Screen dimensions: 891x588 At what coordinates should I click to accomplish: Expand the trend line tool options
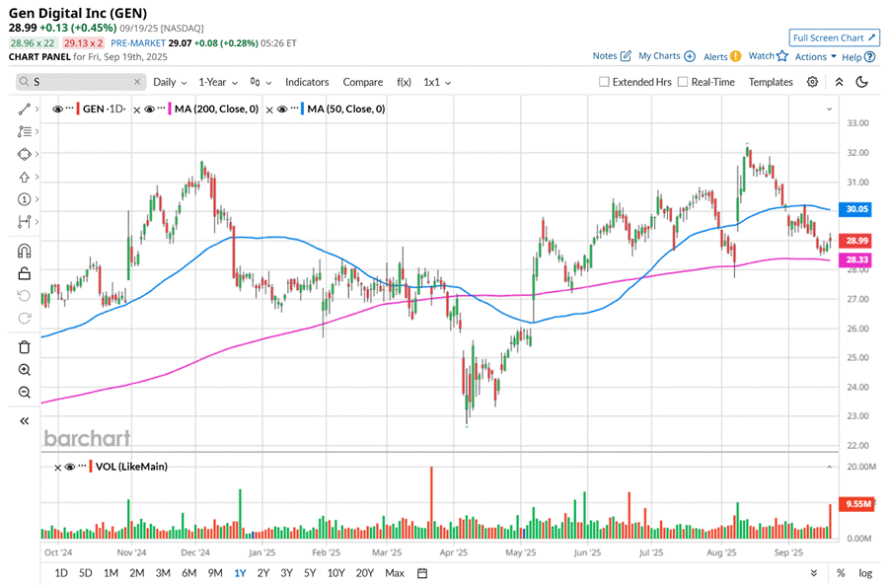37,110
